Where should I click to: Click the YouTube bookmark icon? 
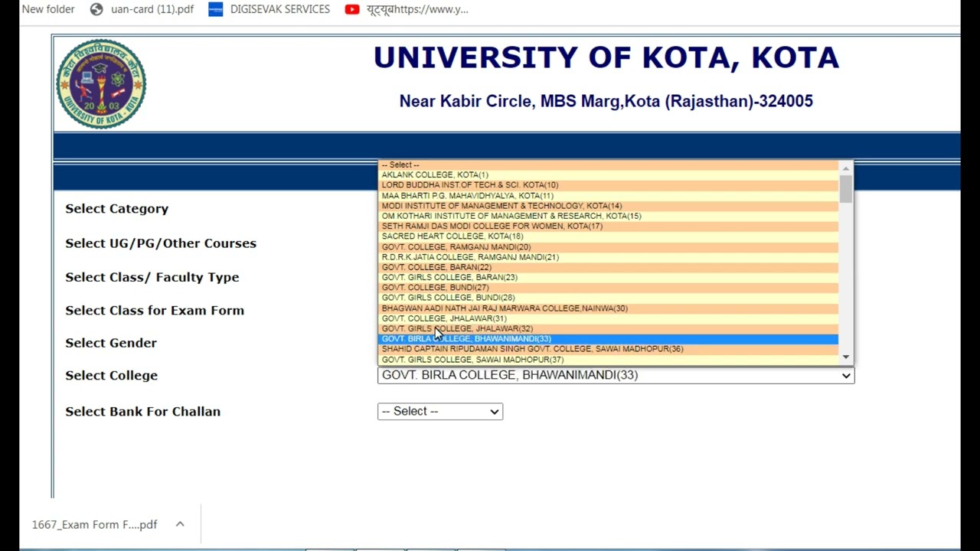[352, 9]
